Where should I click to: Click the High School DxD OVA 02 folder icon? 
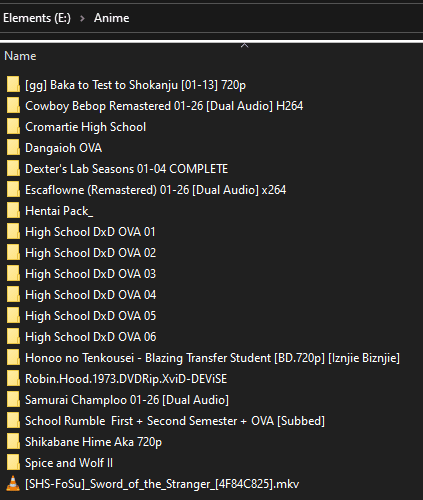(x=13, y=252)
